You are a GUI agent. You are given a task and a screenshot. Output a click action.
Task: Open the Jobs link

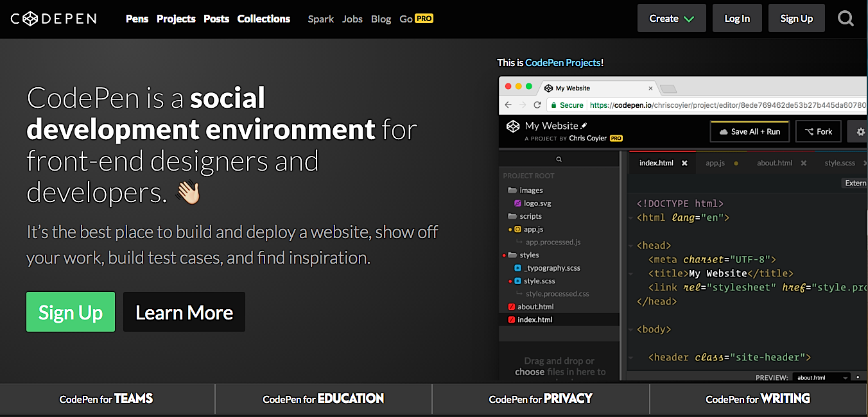tap(352, 19)
